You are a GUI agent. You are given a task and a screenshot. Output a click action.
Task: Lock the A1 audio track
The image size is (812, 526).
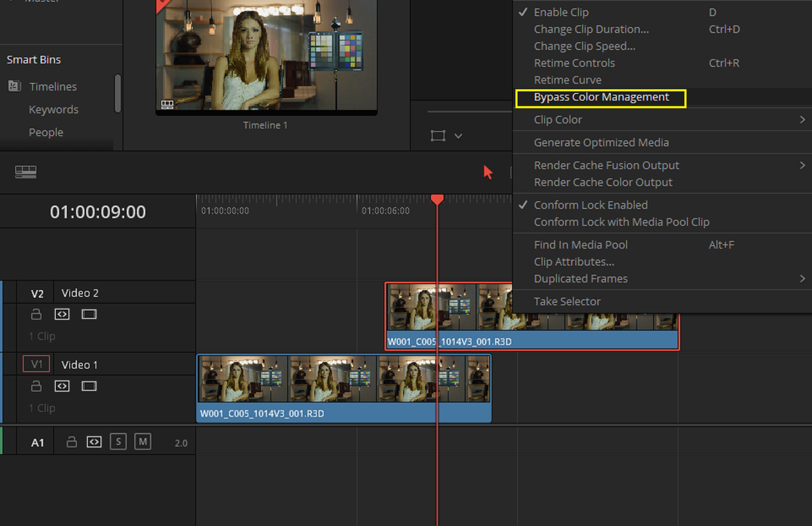tap(72, 442)
